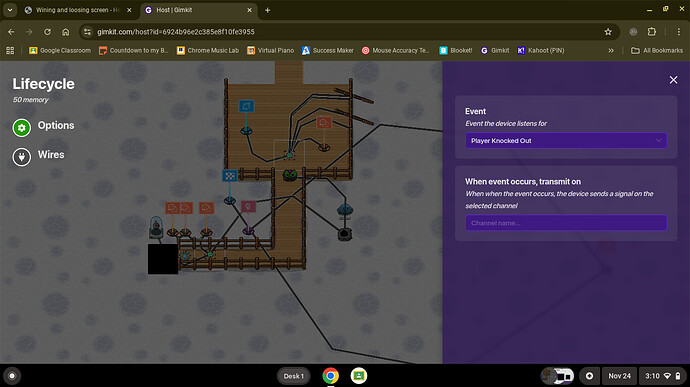Open the Nov 24 calendar date
The width and height of the screenshot is (690, 387).
pos(619,376)
